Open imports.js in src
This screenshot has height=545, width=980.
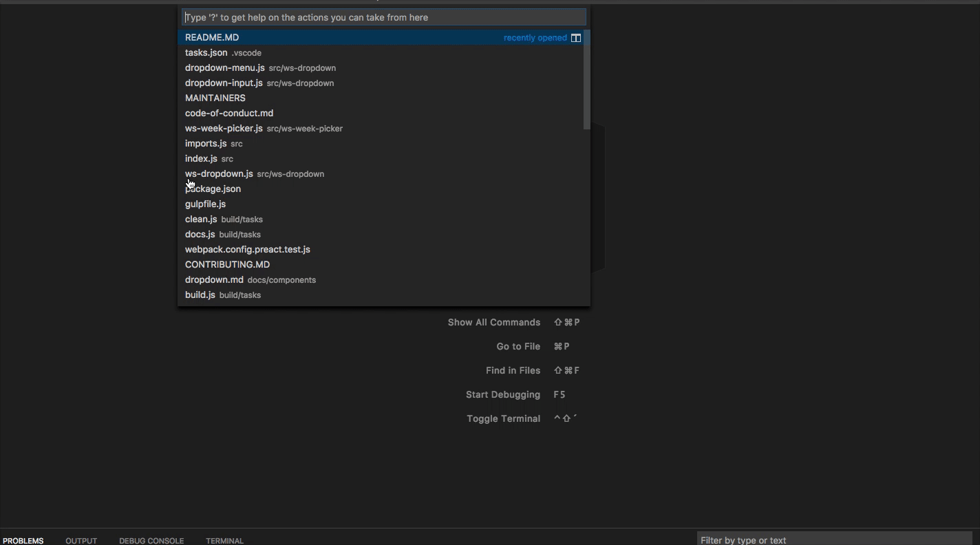(x=381, y=144)
